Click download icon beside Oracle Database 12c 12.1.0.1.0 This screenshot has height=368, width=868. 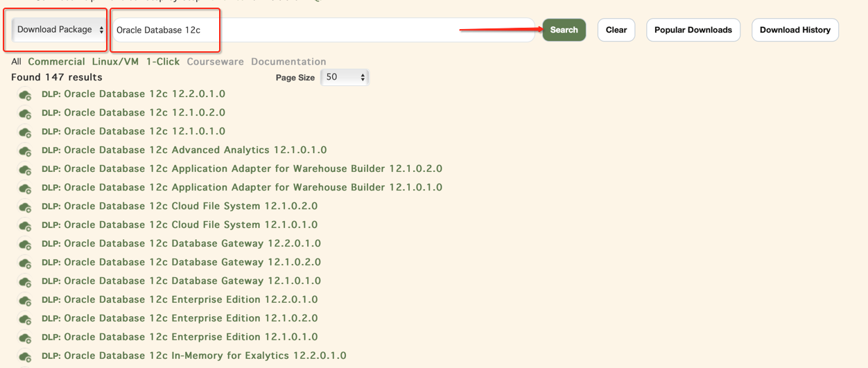pyautogui.click(x=25, y=132)
